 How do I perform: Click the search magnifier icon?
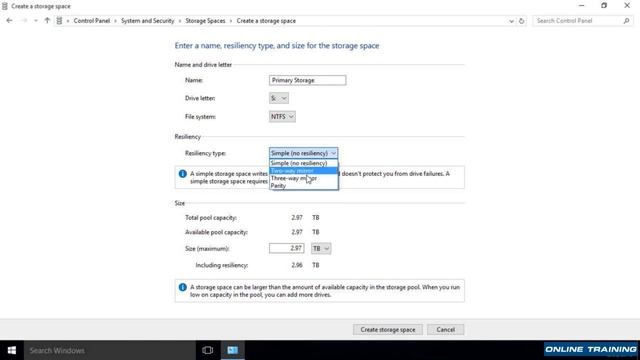point(626,21)
